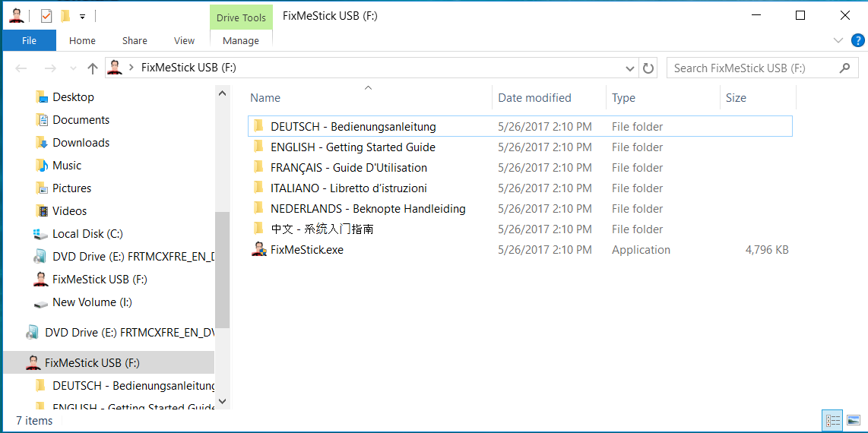Viewport: 868px width, 433px height.
Task: Refresh the folder view
Action: click(648, 68)
